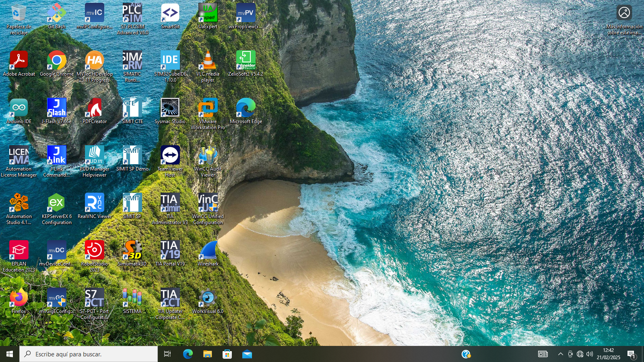Click the Google Chrome desktop icon
The height and width of the screenshot is (362, 644).
click(57, 61)
